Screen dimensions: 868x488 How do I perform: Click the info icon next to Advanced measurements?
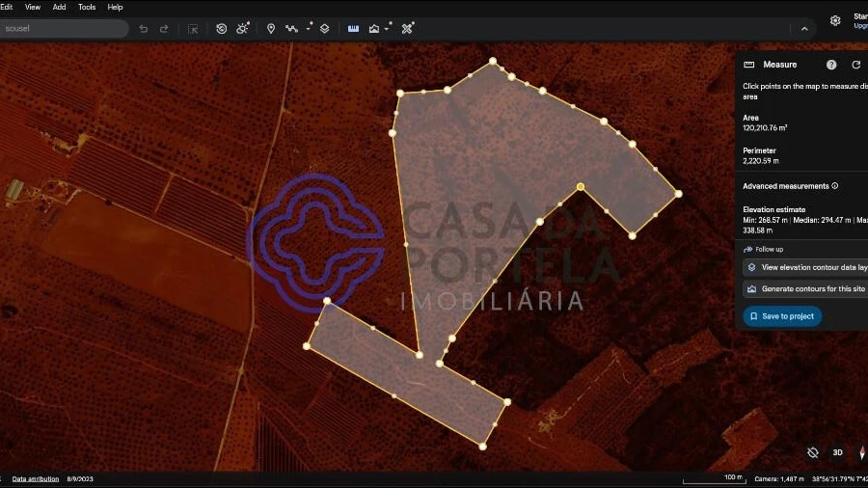835,186
